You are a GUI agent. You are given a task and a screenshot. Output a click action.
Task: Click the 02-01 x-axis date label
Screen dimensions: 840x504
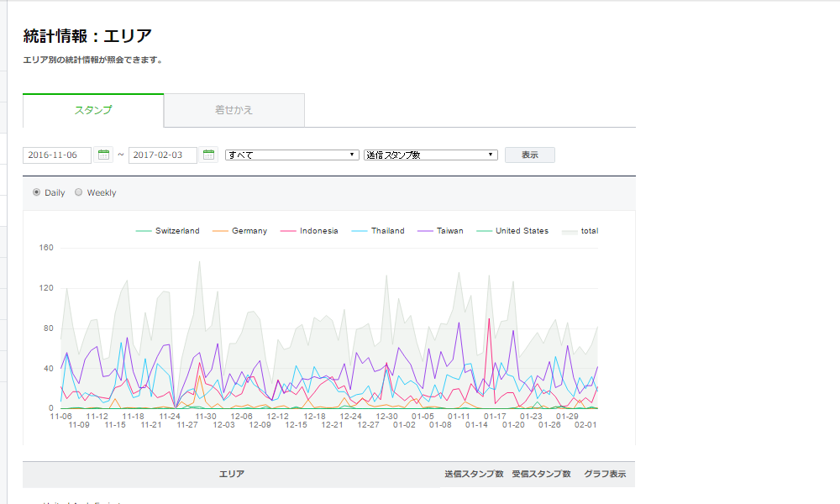[x=585, y=425]
